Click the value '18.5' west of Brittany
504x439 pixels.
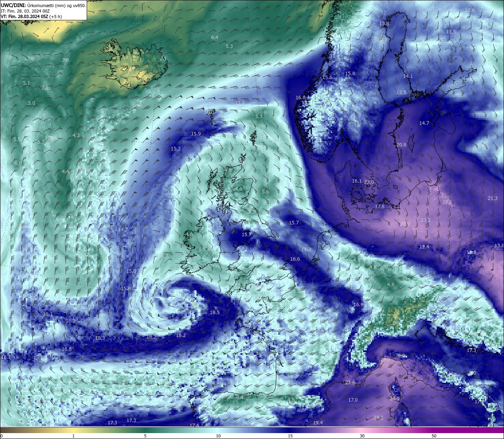pos(215,313)
